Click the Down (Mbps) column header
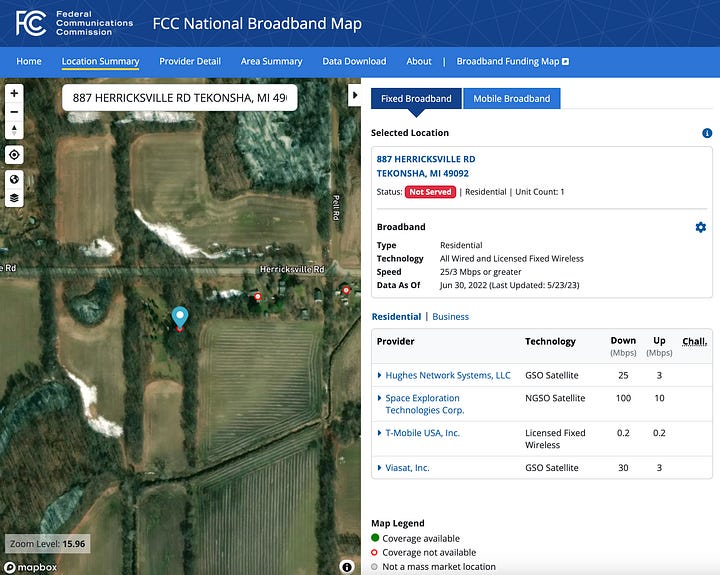The image size is (720, 575). point(623,346)
